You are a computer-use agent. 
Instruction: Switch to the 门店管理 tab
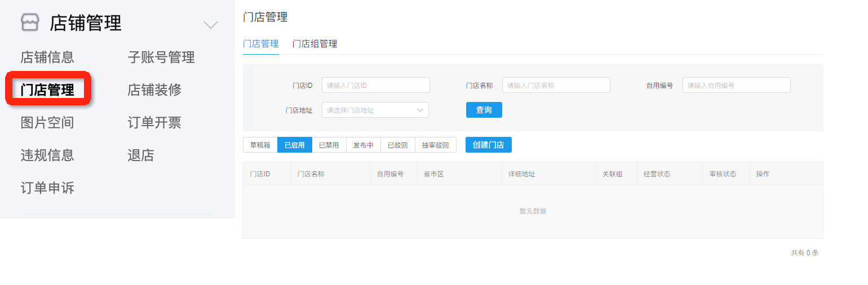click(261, 43)
